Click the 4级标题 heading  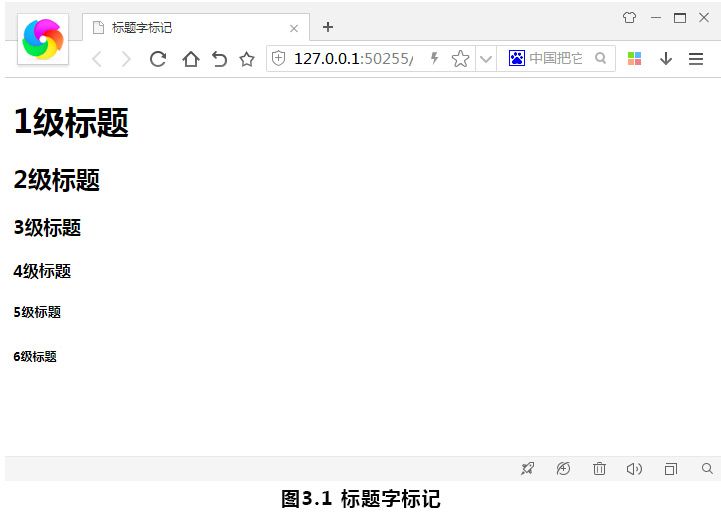coord(42,271)
